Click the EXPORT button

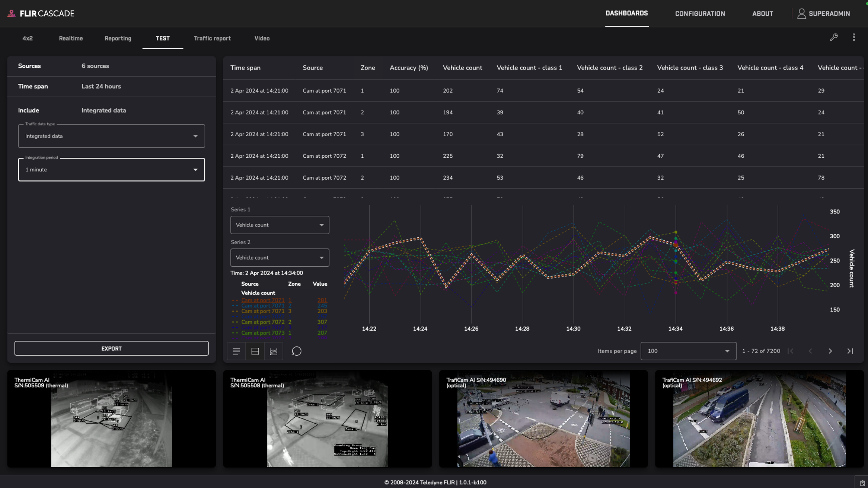coord(111,349)
